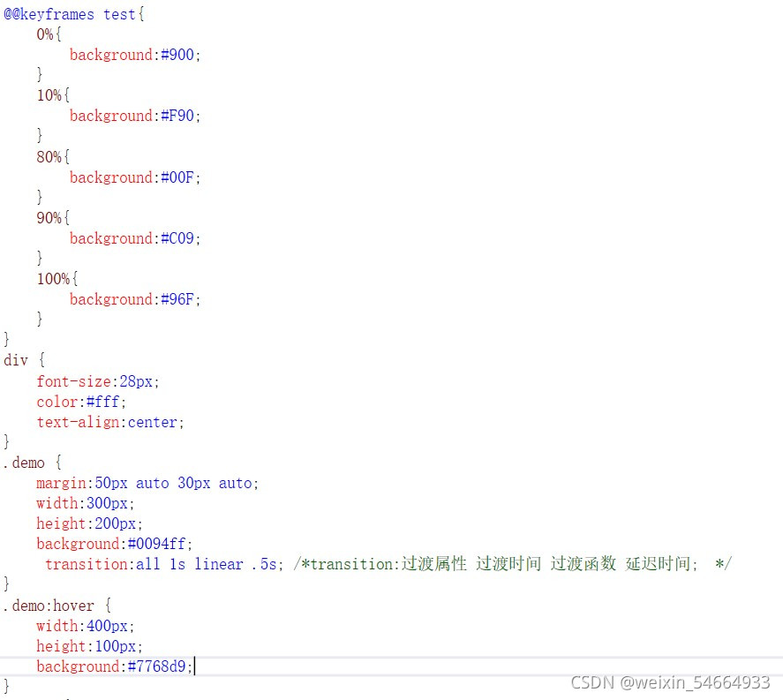This screenshot has width=783, height=700.
Task: Click 'transition:all 1s linear .5s;' declaration
Action: click(164, 564)
